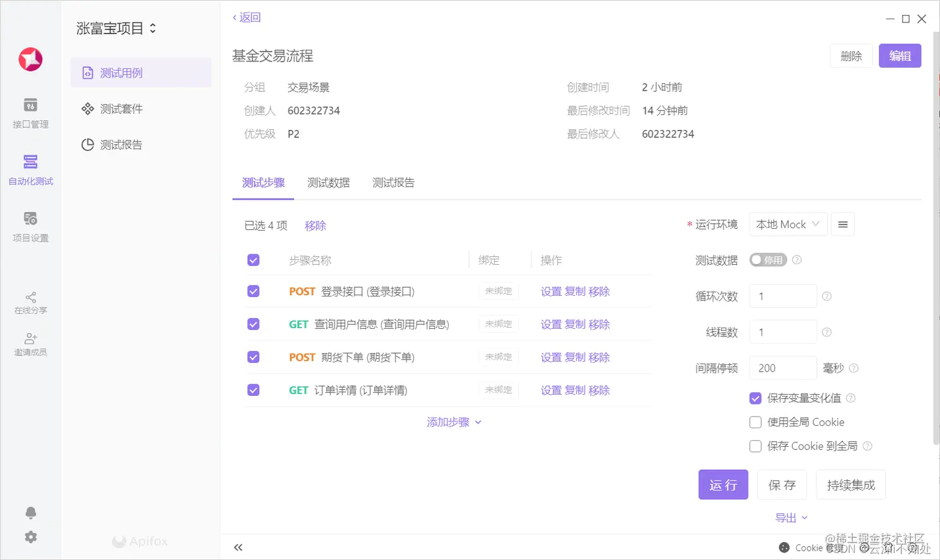Image resolution: width=940 pixels, height=560 pixels.
Task: Click the 运行 button
Action: 723,485
